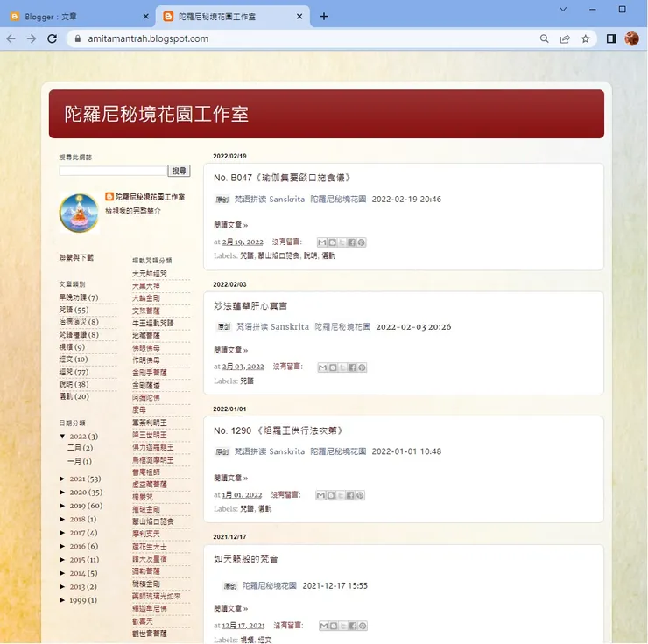Open the Blogger icon beside the profile name
Image resolution: width=648 pixels, height=644 pixels.
109,197
